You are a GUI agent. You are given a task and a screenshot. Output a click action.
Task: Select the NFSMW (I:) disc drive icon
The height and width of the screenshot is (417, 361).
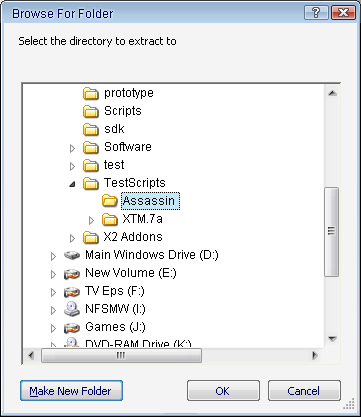pyautogui.click(x=72, y=309)
